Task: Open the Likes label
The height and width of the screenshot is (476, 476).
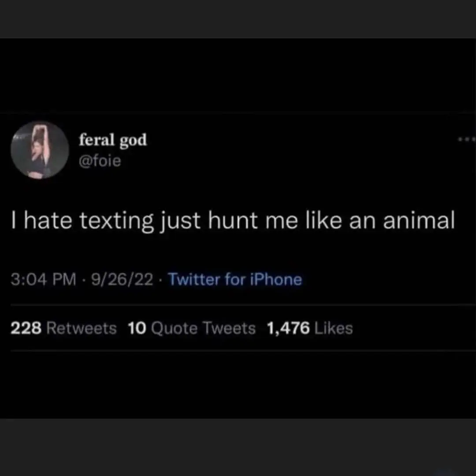Action: (335, 328)
